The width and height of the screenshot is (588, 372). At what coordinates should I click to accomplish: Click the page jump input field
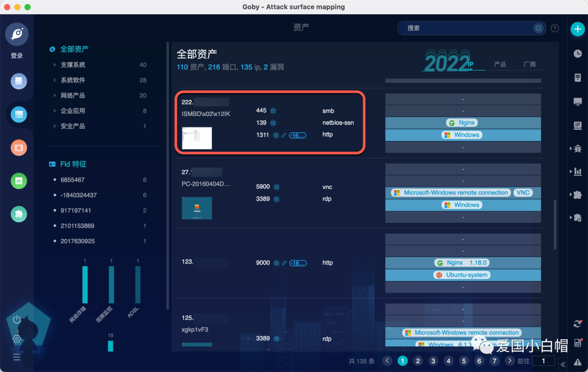click(x=543, y=361)
